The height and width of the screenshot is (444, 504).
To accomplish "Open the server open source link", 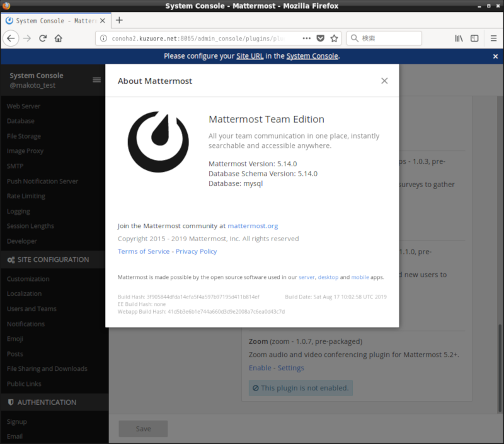I will pyautogui.click(x=307, y=277).
